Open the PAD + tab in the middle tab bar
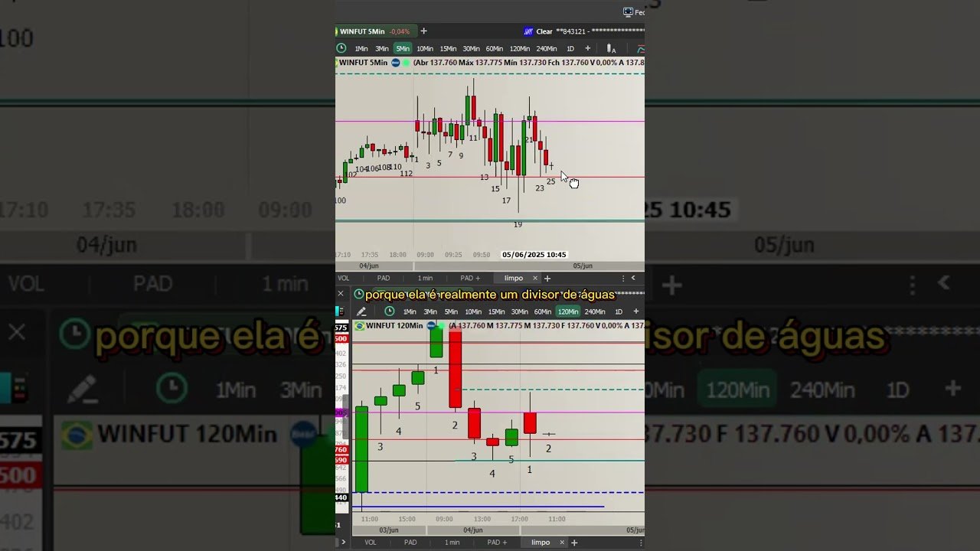Screen dimensions: 980x551 click(470, 279)
